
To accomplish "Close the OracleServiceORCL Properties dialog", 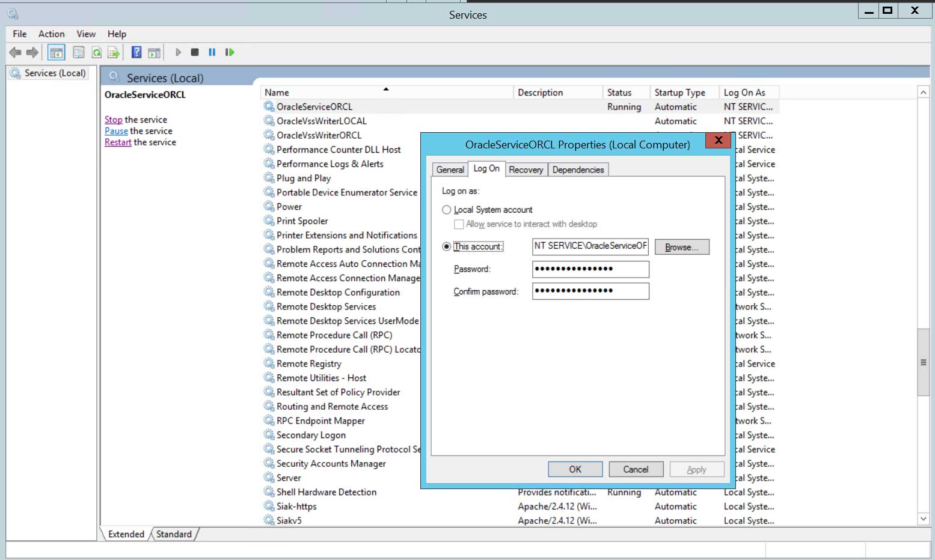I will 719,141.
